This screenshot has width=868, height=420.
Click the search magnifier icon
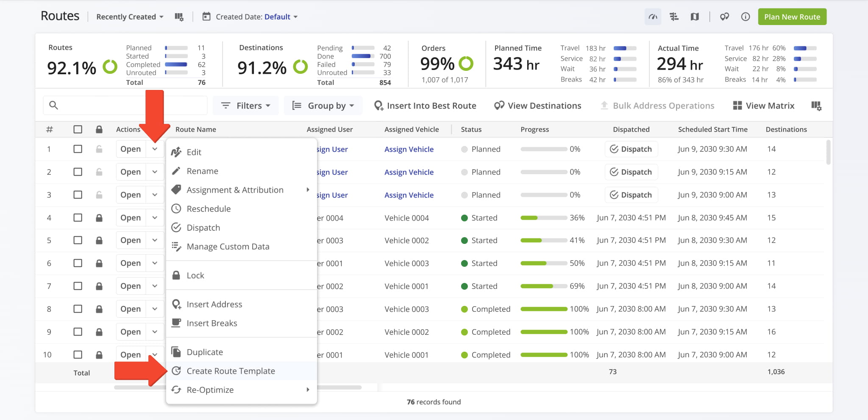tap(53, 105)
